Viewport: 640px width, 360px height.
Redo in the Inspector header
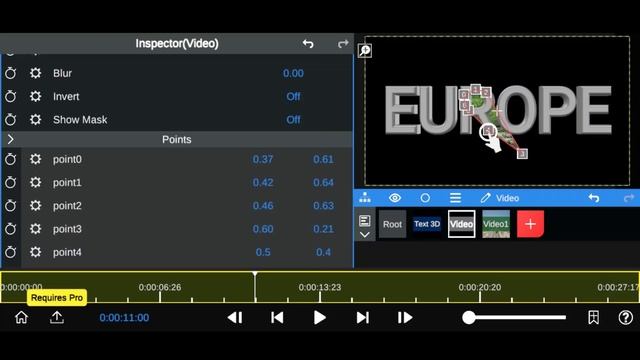tap(343, 43)
